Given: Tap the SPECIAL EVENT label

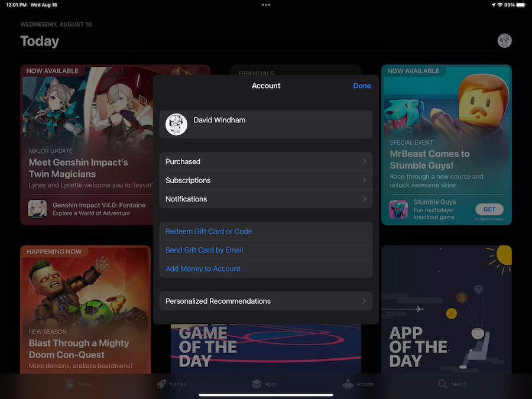Looking at the screenshot, I should 411,142.
